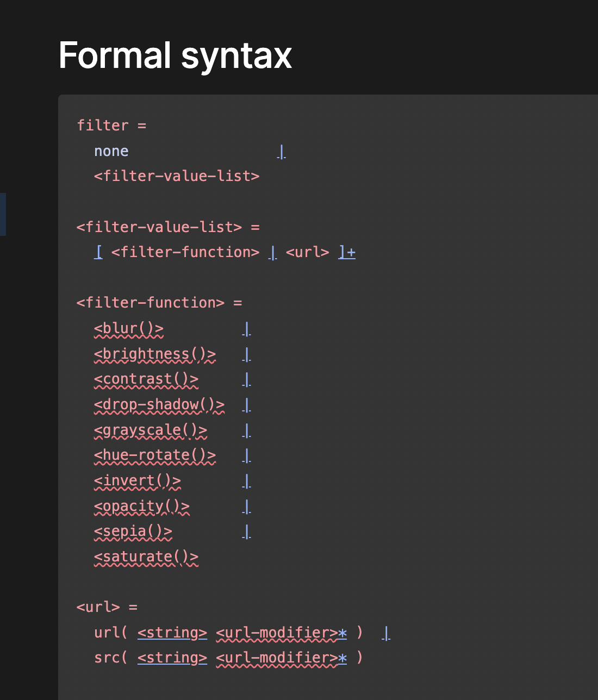Open the <saturate()> function link
Image resolution: width=598 pixels, height=700 pixels.
[x=146, y=557]
